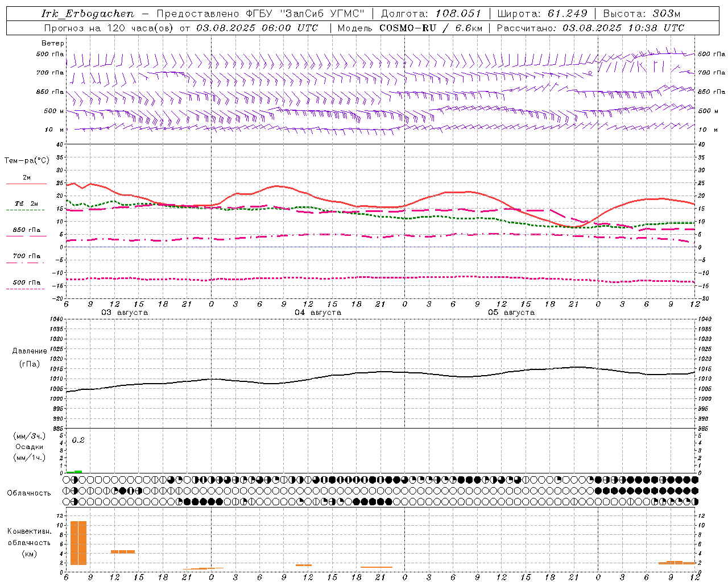Screen dimensions: 728x582
Task: Click the tallest orange convective cloud bar
Action: click(78, 543)
